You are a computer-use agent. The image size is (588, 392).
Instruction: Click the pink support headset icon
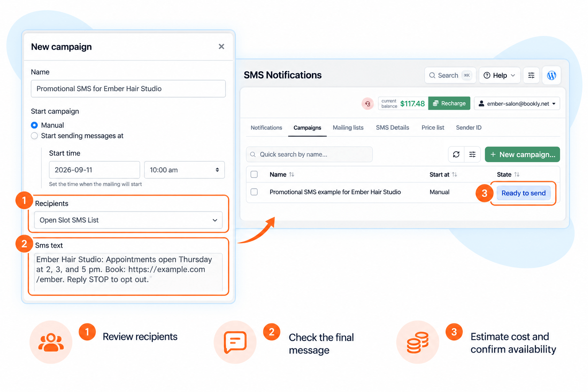click(367, 104)
